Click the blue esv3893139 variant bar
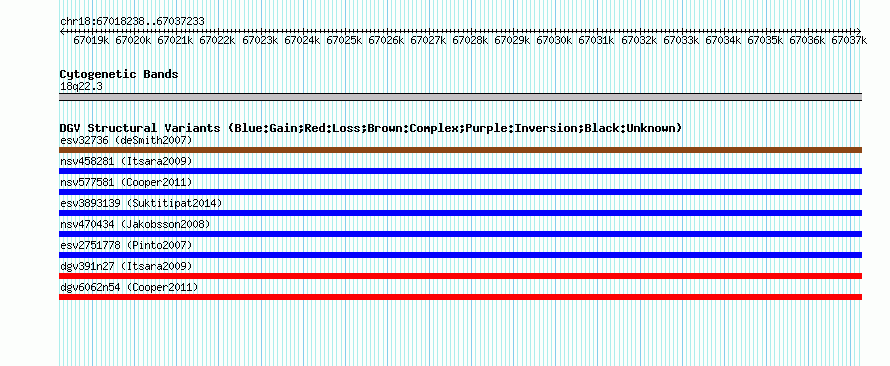This screenshot has width=890, height=366. coord(460,213)
